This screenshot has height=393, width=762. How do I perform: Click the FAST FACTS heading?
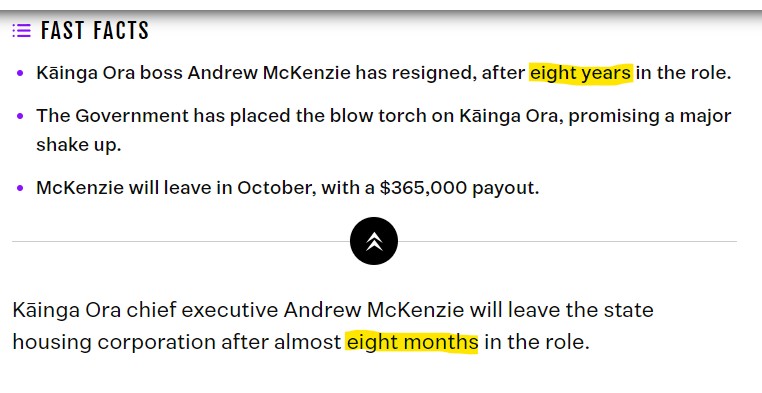tap(95, 31)
